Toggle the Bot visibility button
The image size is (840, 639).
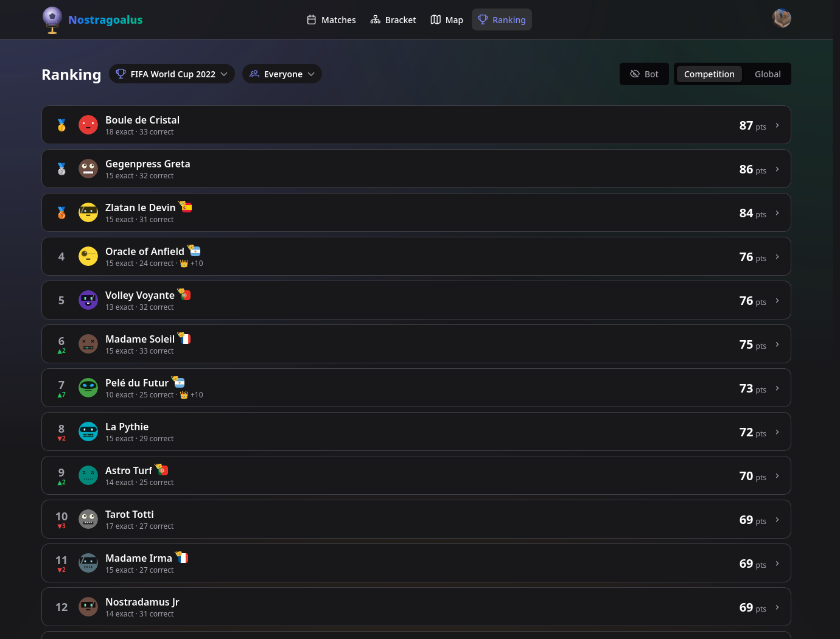click(x=644, y=74)
